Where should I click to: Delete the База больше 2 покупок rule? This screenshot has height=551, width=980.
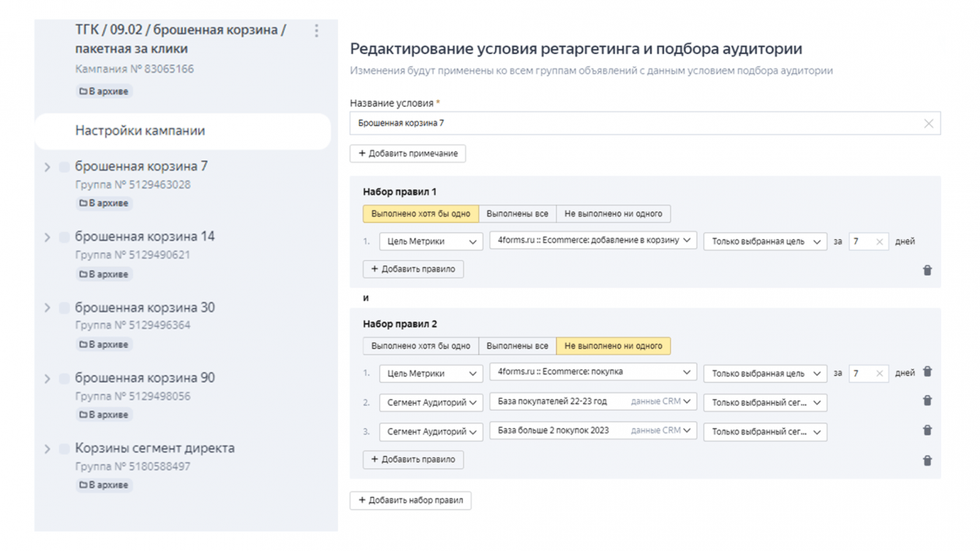point(927,430)
